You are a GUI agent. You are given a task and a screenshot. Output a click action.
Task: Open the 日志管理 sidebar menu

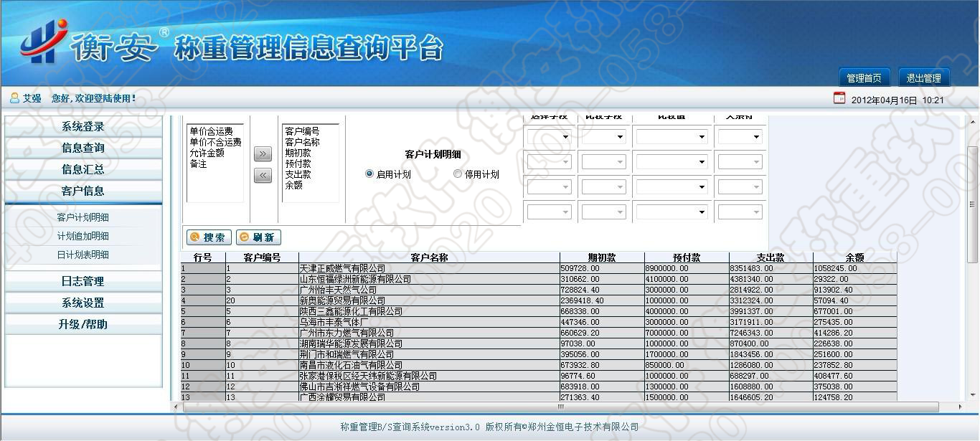coord(83,281)
